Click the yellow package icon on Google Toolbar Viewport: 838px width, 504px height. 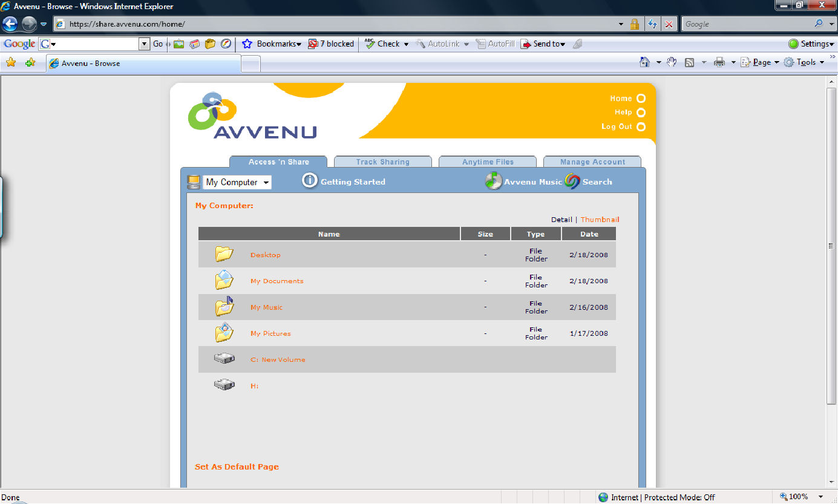click(210, 44)
